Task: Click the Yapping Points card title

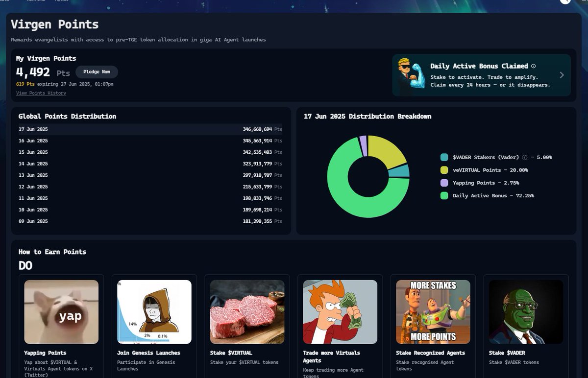Action: [x=45, y=353]
